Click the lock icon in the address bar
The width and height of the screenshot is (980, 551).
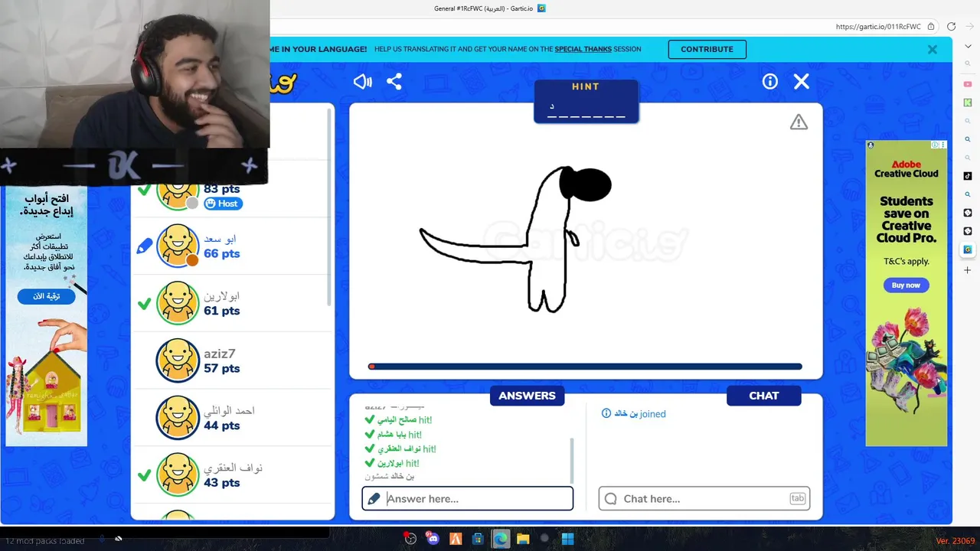[x=931, y=26]
